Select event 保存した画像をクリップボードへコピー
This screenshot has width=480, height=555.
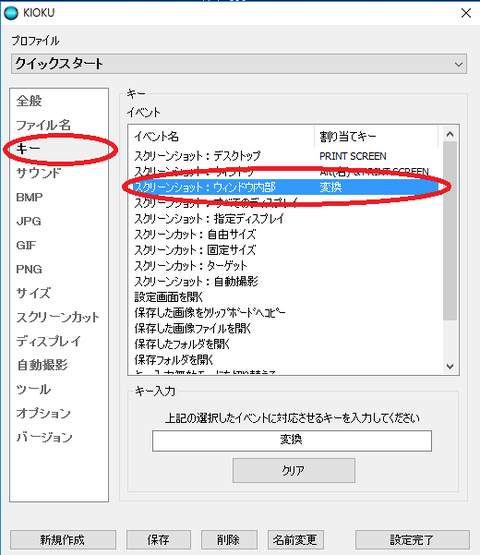(x=210, y=313)
